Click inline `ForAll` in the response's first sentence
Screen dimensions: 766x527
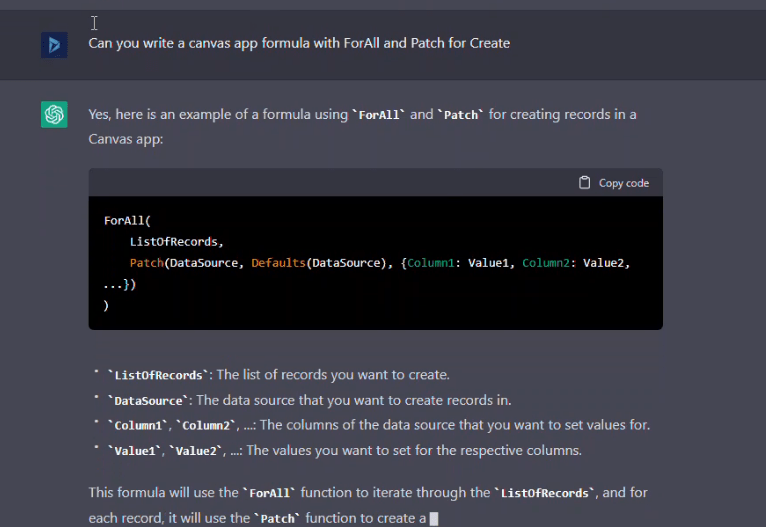coord(378,115)
